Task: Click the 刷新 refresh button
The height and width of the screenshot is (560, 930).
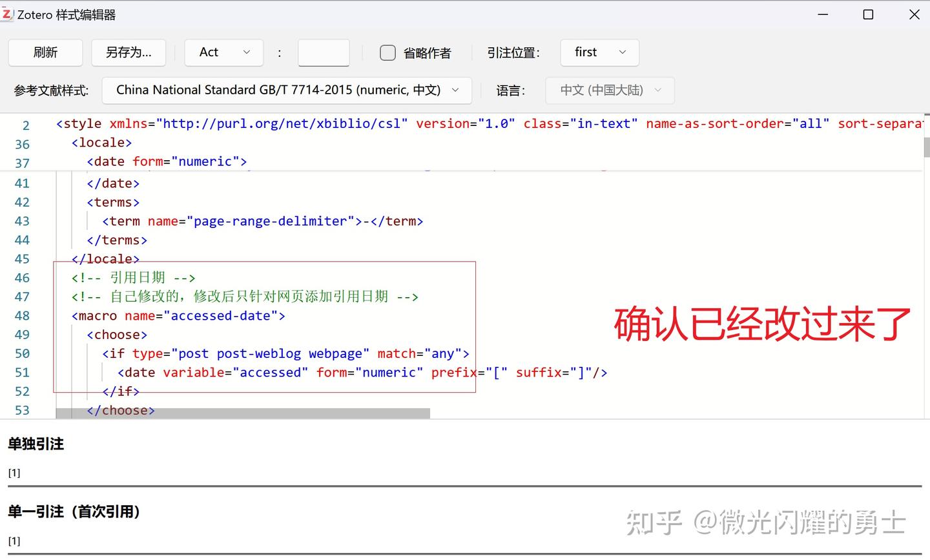Action: pyautogui.click(x=45, y=52)
